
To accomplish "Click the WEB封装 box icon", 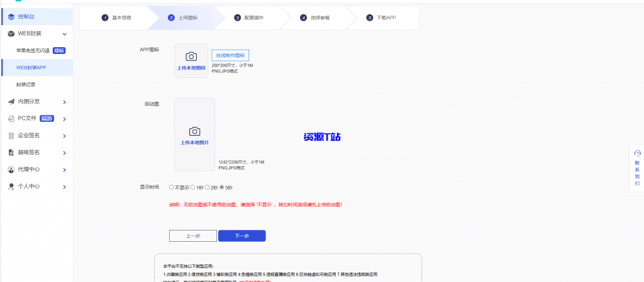I will pyautogui.click(x=11, y=34).
